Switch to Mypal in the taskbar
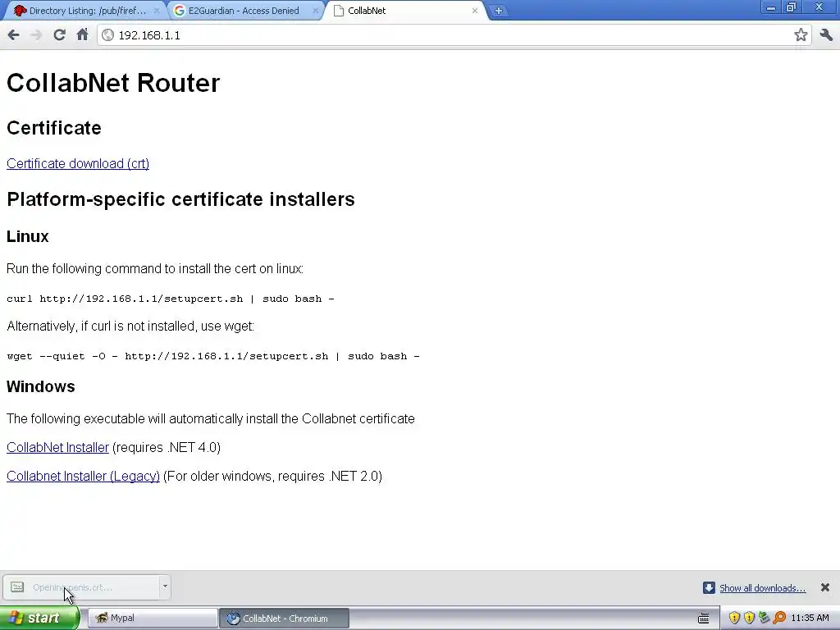Screen dimensions: 840x630 (x=152, y=619)
